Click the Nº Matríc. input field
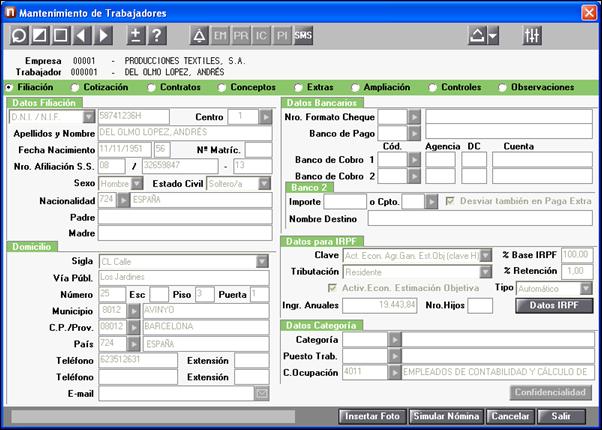This screenshot has width=602, height=430. pyautogui.click(x=259, y=150)
